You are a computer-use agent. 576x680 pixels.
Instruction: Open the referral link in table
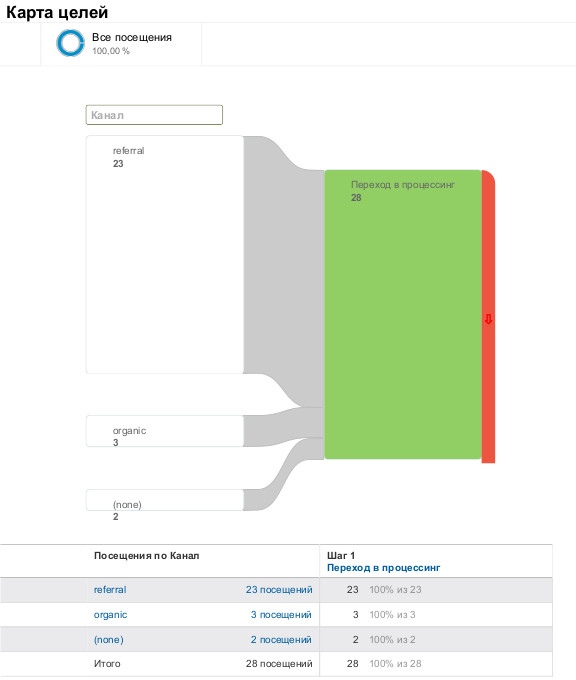click(110, 590)
